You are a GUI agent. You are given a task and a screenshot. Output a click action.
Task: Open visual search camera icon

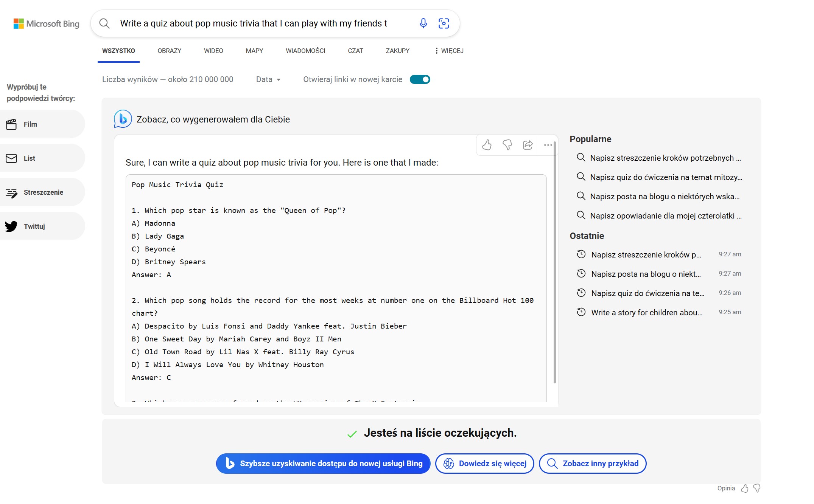[x=444, y=23]
